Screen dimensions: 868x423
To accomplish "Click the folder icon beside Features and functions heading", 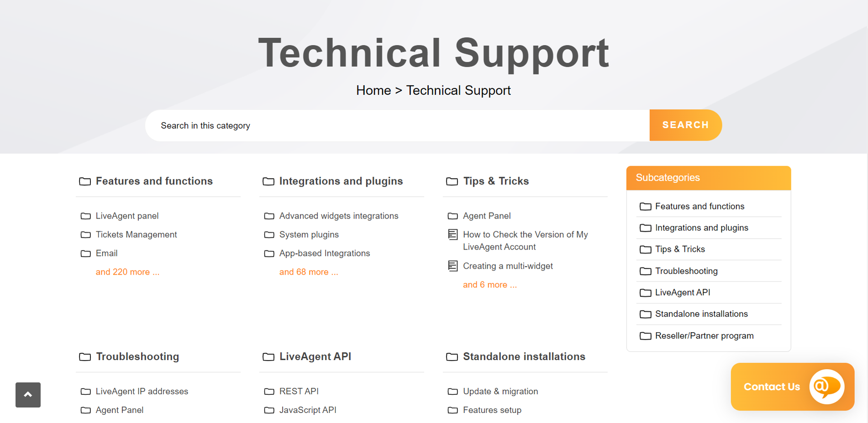I will pos(85,182).
